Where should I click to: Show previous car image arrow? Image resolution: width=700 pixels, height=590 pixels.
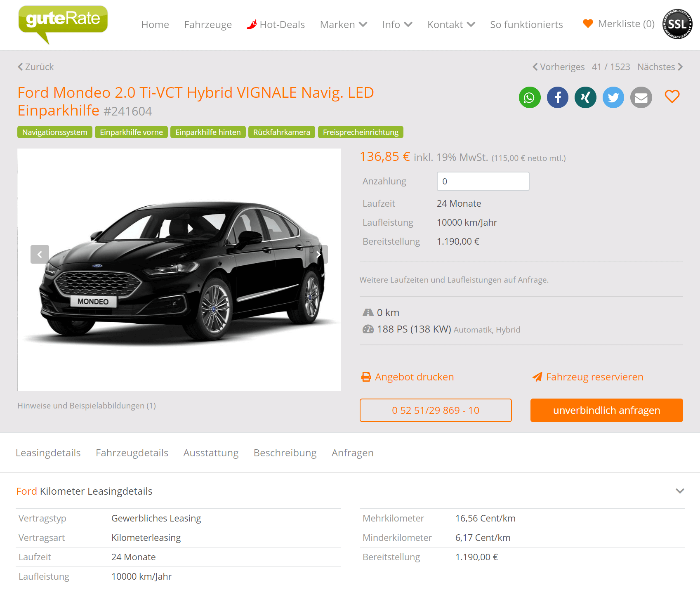[40, 254]
